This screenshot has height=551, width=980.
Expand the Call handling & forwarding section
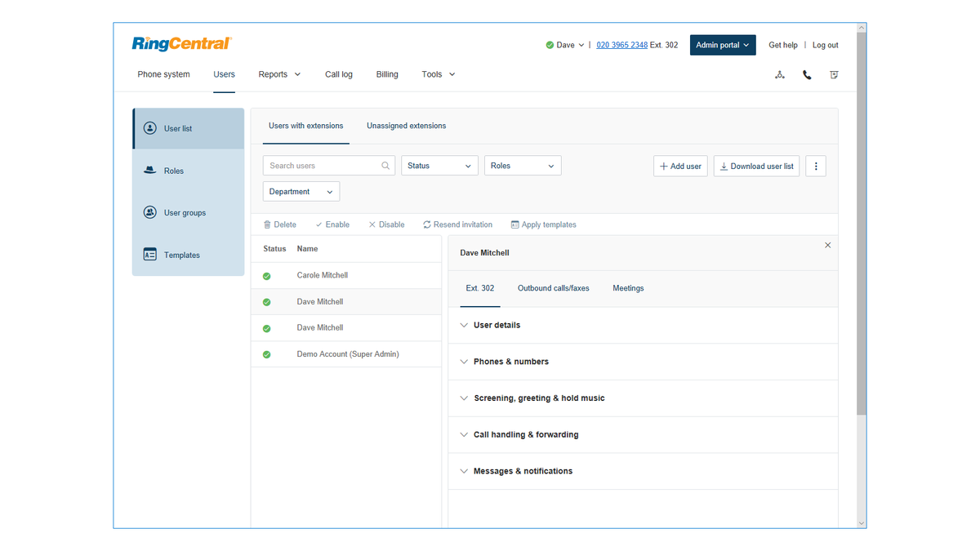(525, 434)
